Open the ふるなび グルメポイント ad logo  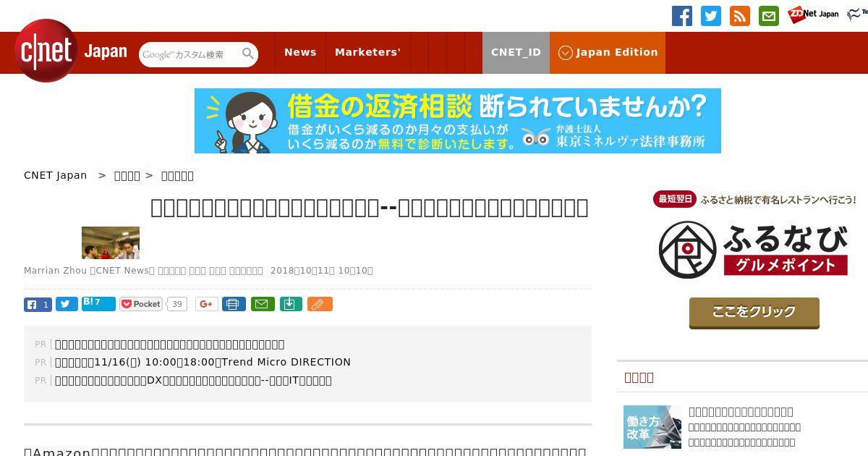coord(754,250)
